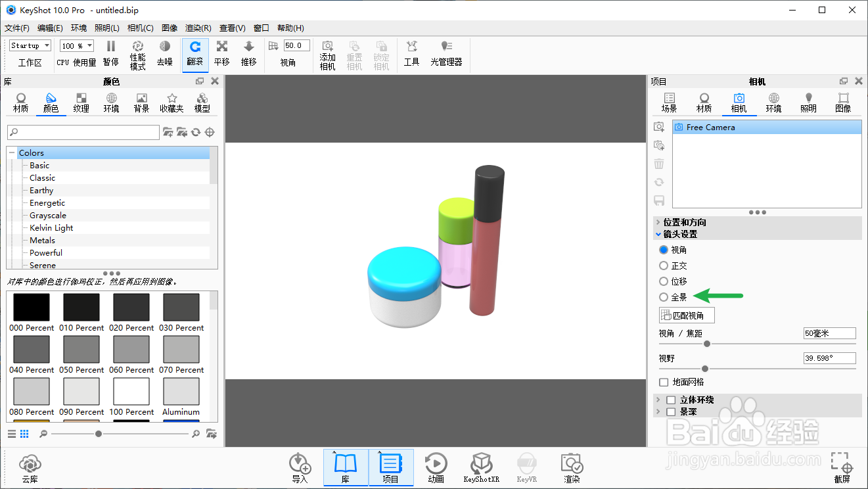
Task: Select Grayscale color folder
Action: tap(47, 216)
